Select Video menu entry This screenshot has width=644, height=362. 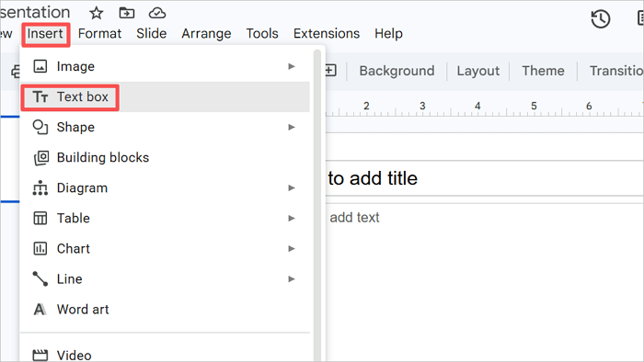[x=165, y=354]
